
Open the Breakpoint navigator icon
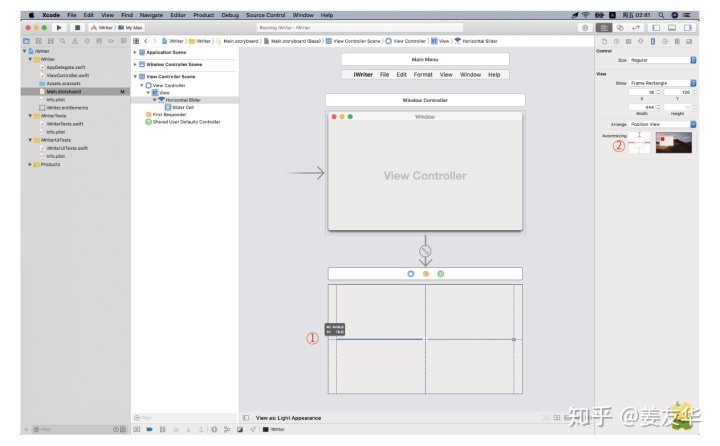click(x=111, y=41)
